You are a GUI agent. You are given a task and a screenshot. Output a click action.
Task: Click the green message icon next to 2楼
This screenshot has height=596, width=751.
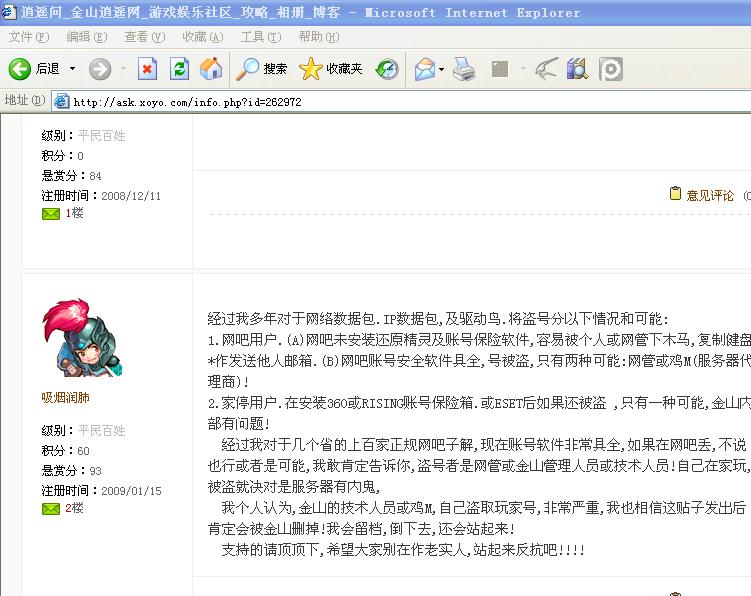coord(51,509)
